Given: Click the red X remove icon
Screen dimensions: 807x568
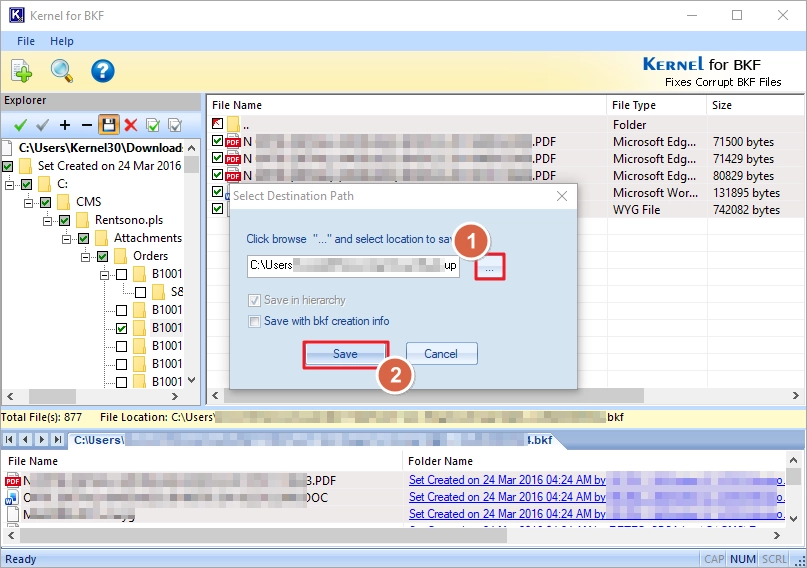Looking at the screenshot, I should click(131, 125).
